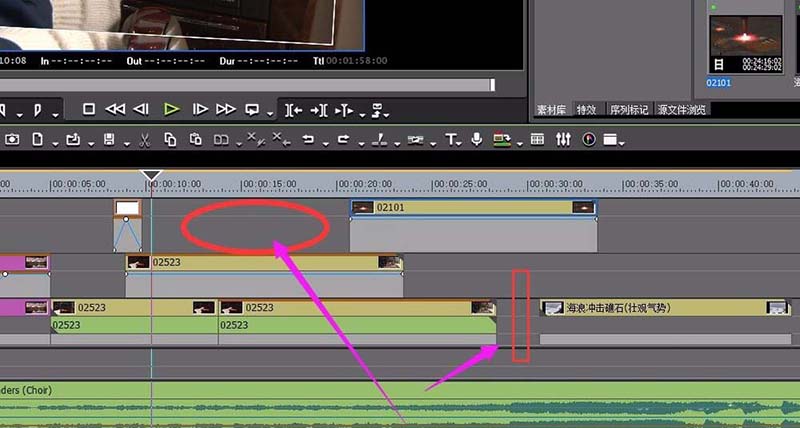This screenshot has width=800, height=428.
Task: Click the Set Out marker icon
Action: 38,110
